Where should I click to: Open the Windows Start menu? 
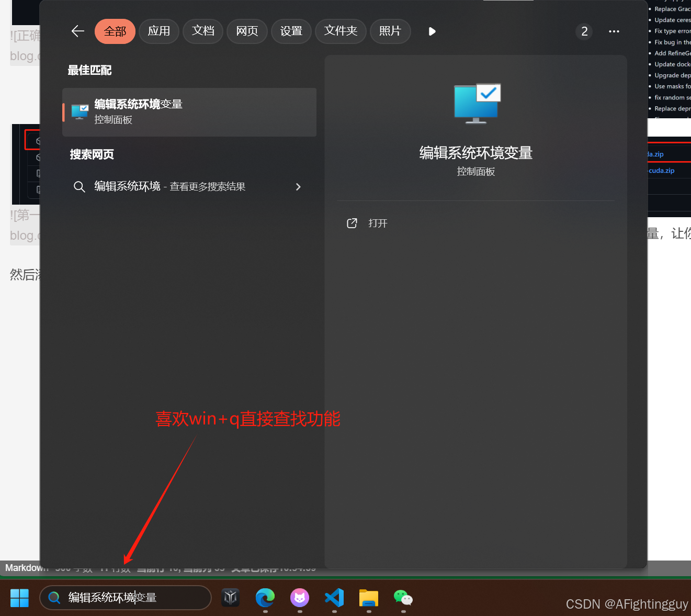click(19, 597)
